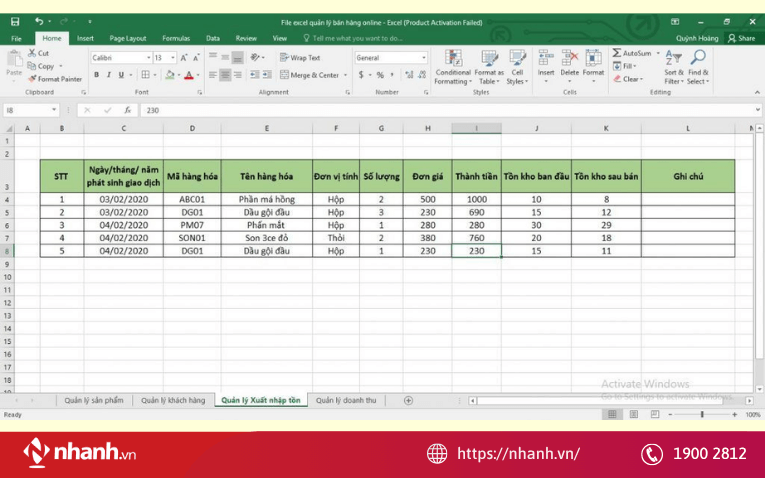
Task: Open the font size 13 dropdown
Action: (x=173, y=58)
